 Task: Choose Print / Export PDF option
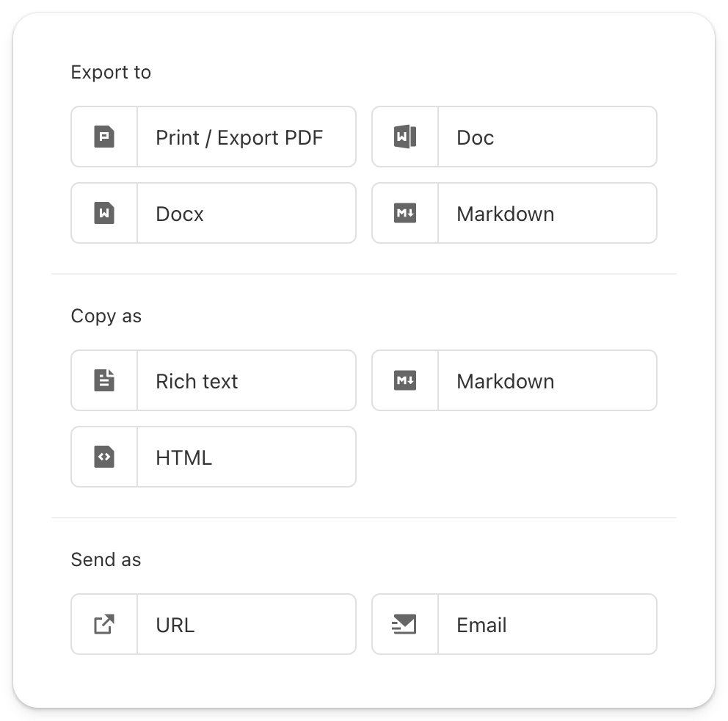[x=239, y=137]
